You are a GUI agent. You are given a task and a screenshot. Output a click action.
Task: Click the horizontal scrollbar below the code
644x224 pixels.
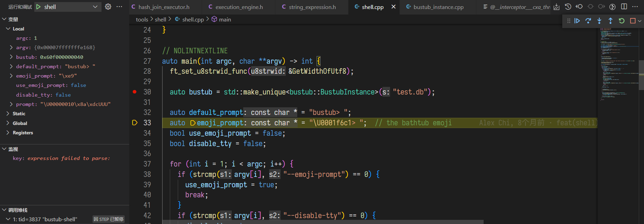click(322, 222)
